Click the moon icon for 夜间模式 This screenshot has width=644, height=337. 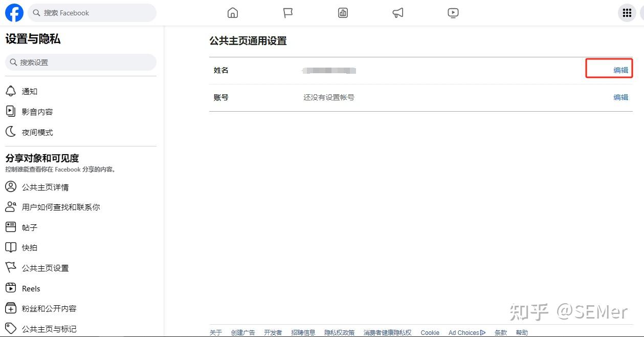pyautogui.click(x=11, y=132)
